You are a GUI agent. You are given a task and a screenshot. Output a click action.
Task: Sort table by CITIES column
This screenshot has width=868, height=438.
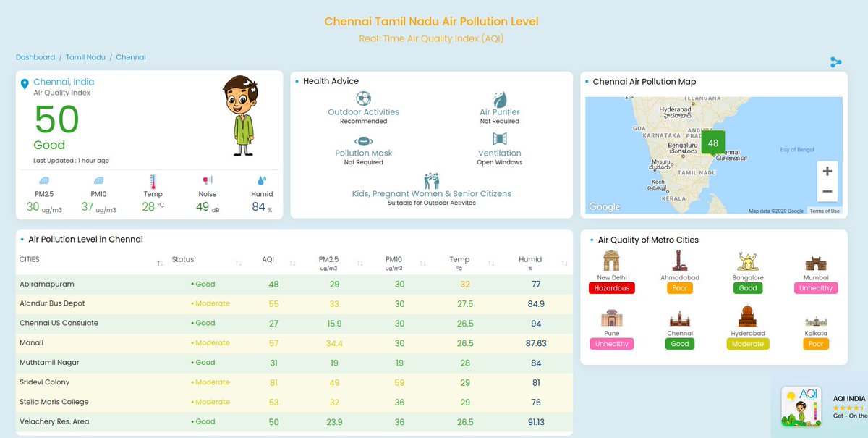(x=160, y=264)
